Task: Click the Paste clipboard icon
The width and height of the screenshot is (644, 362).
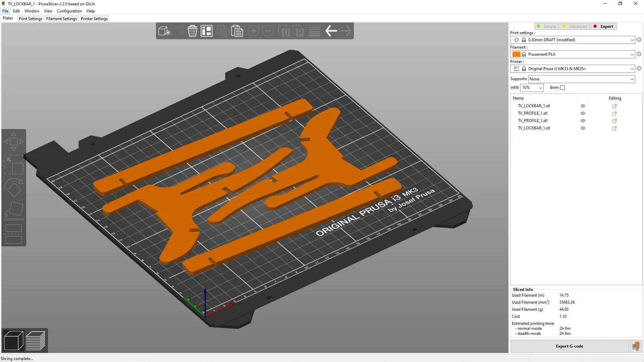Action: 237,31
